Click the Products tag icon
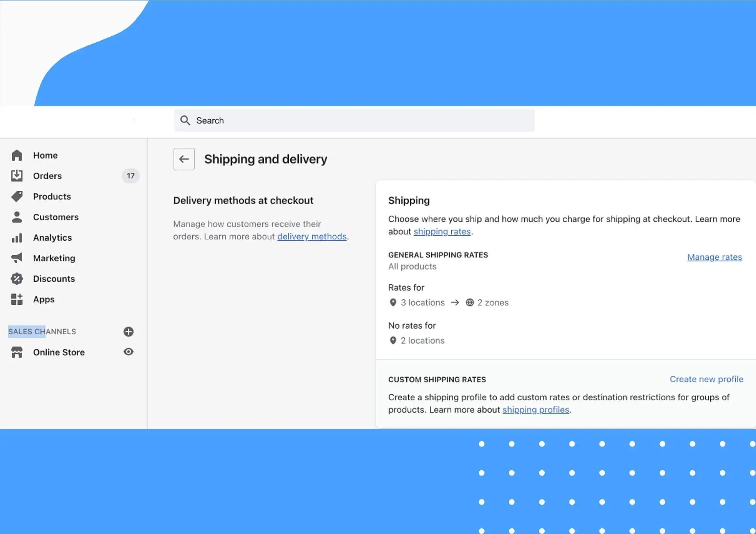This screenshot has width=756, height=534. point(17,196)
